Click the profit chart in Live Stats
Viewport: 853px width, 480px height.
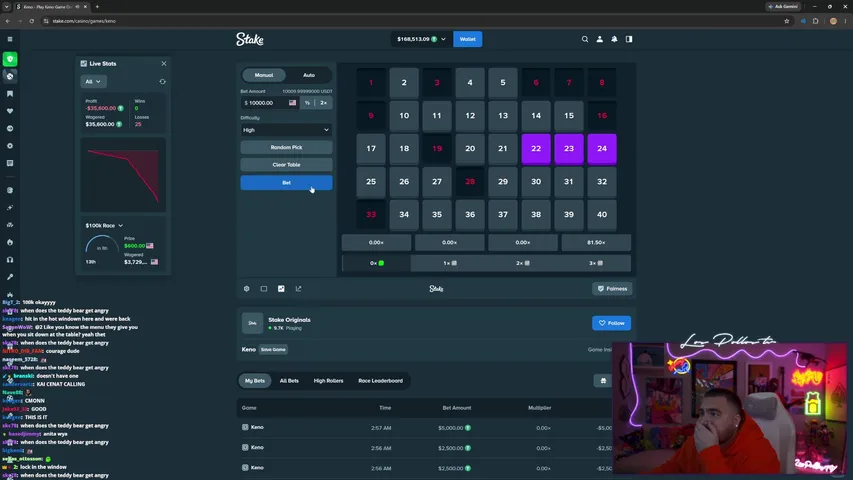[123, 175]
